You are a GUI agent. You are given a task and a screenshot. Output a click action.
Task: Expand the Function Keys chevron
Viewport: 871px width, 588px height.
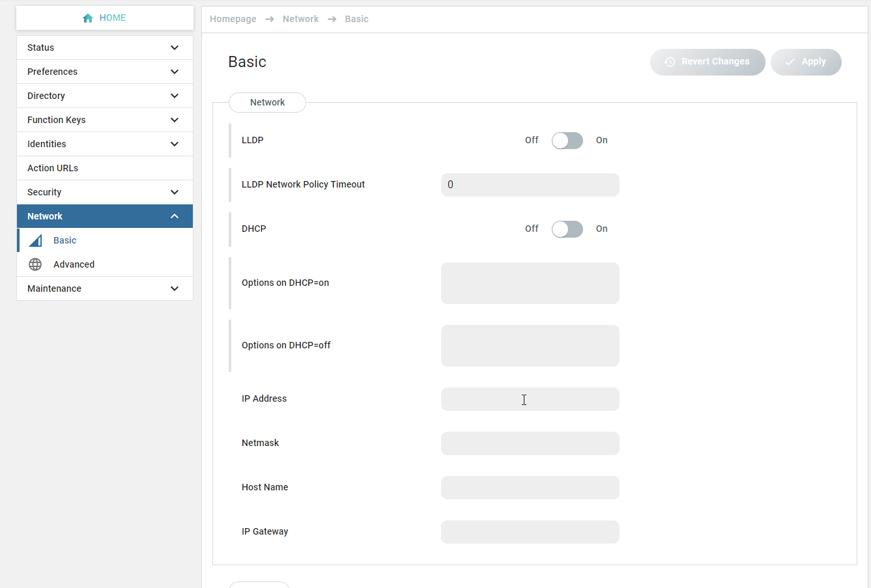(175, 120)
